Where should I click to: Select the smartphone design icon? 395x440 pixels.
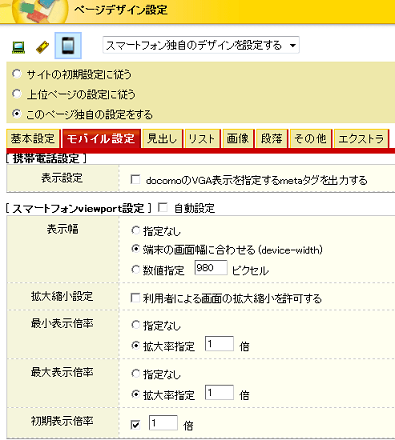click(68, 45)
